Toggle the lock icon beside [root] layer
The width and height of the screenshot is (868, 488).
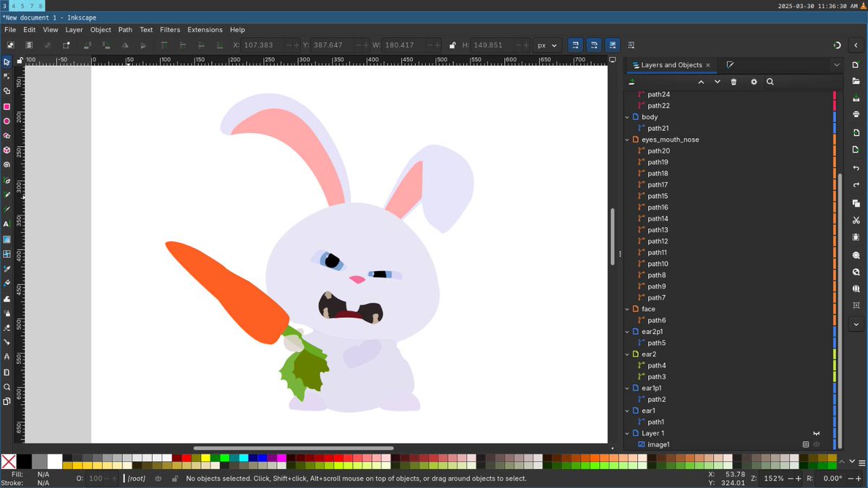pyautogui.click(x=174, y=479)
